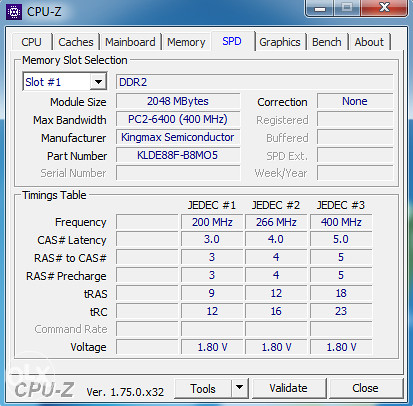Click the Kingmax Semiconductor manufacturer value
The height and width of the screenshot is (406, 413).
point(178,137)
